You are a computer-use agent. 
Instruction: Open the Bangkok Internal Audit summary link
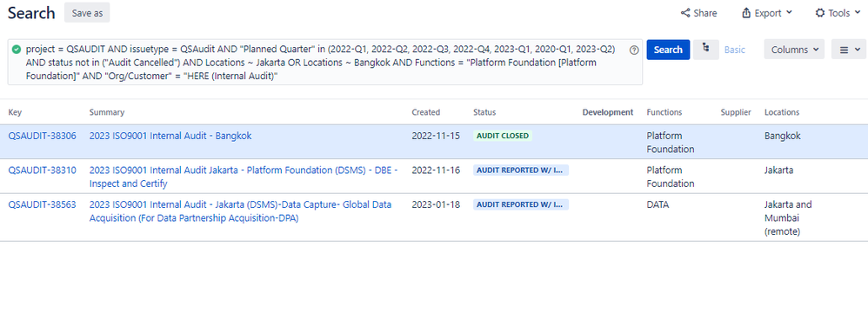click(x=170, y=136)
